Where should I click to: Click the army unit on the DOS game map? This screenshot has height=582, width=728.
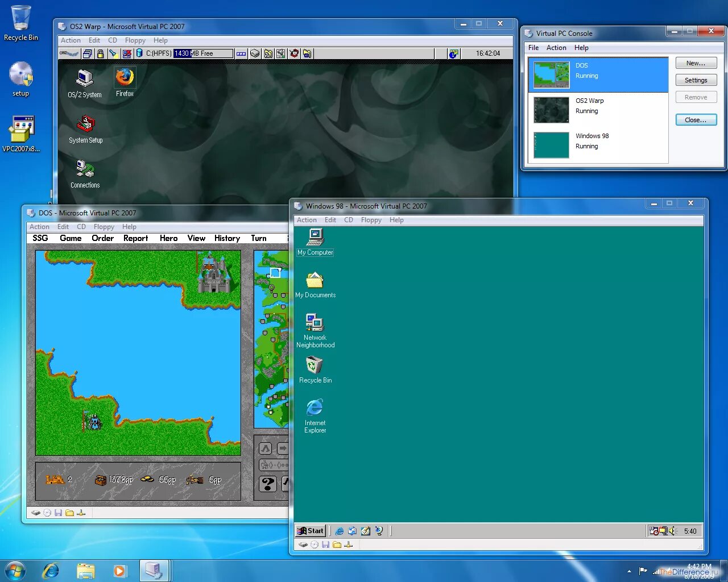(x=93, y=421)
